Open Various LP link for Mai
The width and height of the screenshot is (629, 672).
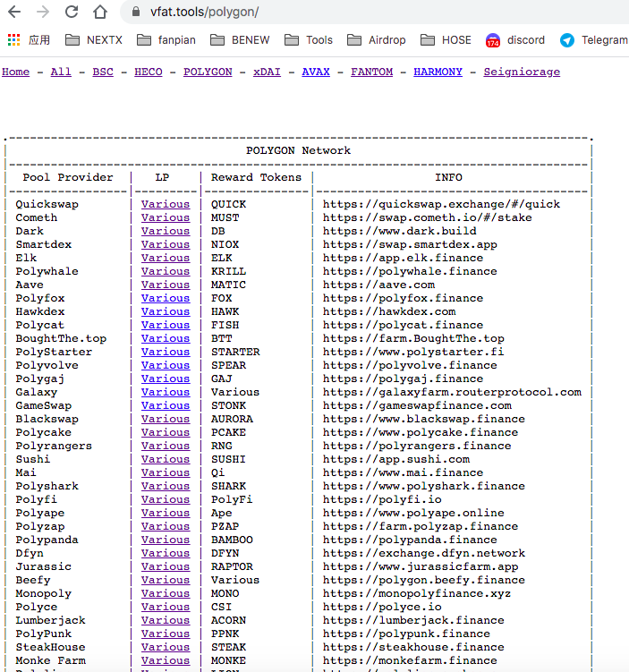(x=166, y=472)
